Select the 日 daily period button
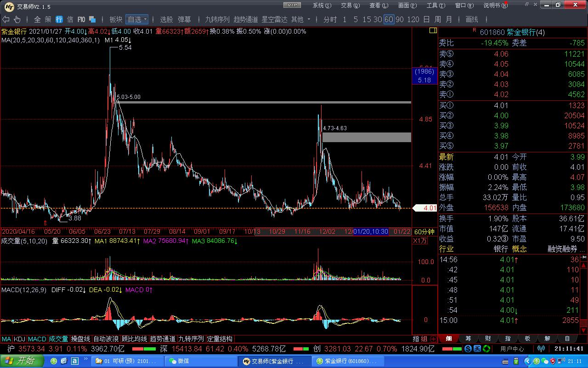 click(x=426, y=19)
